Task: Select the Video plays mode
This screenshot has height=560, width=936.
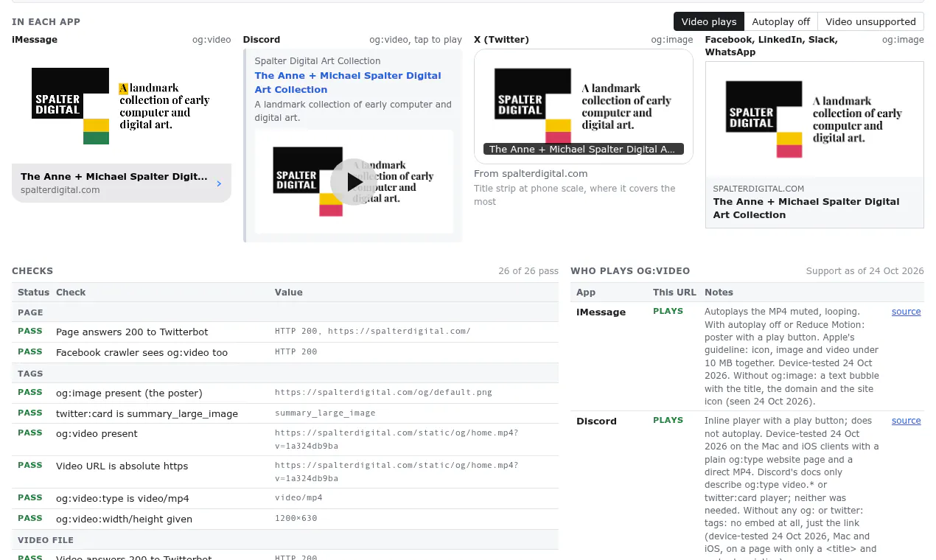Action: pyautogui.click(x=709, y=21)
